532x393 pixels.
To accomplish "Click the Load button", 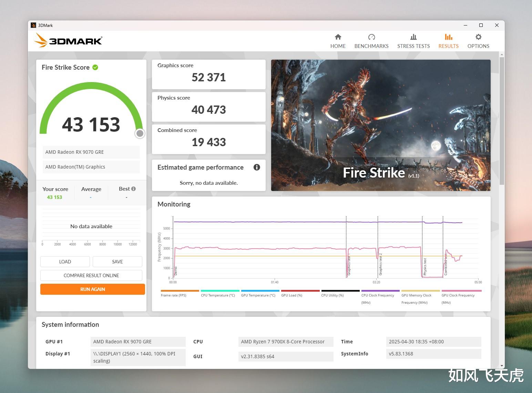I will pos(65,262).
